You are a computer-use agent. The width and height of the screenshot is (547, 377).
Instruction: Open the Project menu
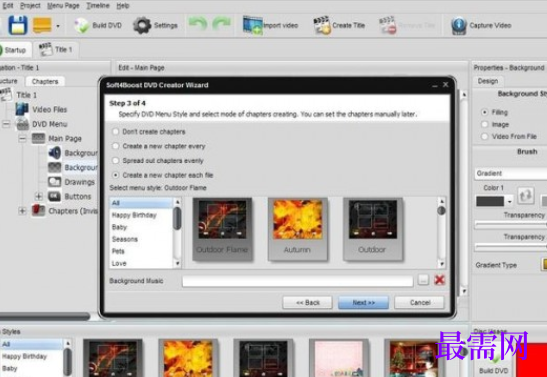(x=30, y=6)
